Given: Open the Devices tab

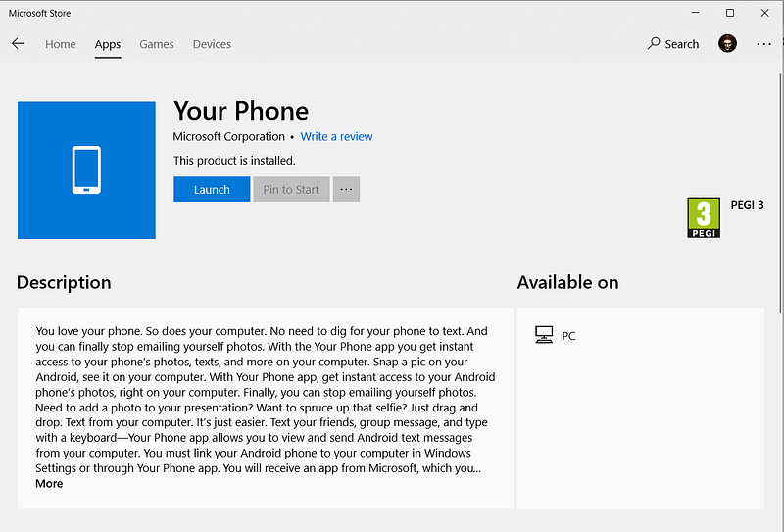Looking at the screenshot, I should pyautogui.click(x=212, y=44).
